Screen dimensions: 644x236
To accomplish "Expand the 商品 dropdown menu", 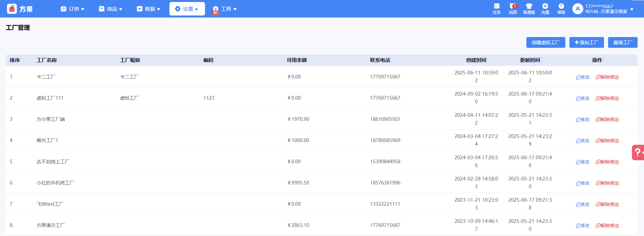I will (111, 9).
